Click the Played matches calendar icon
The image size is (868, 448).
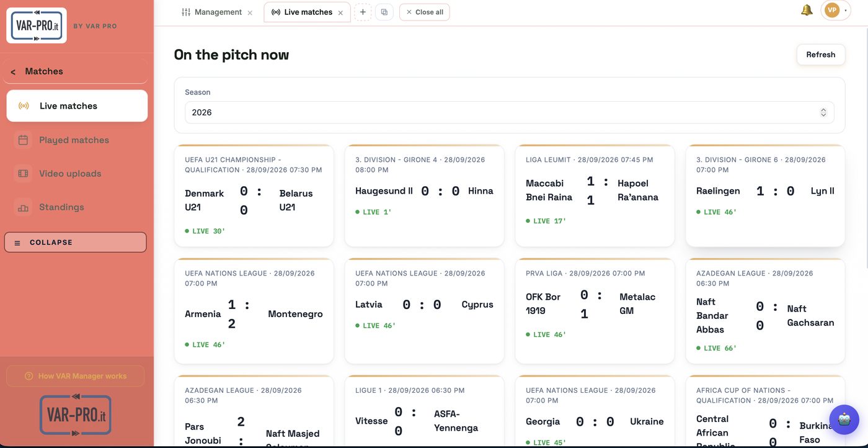[x=23, y=140]
